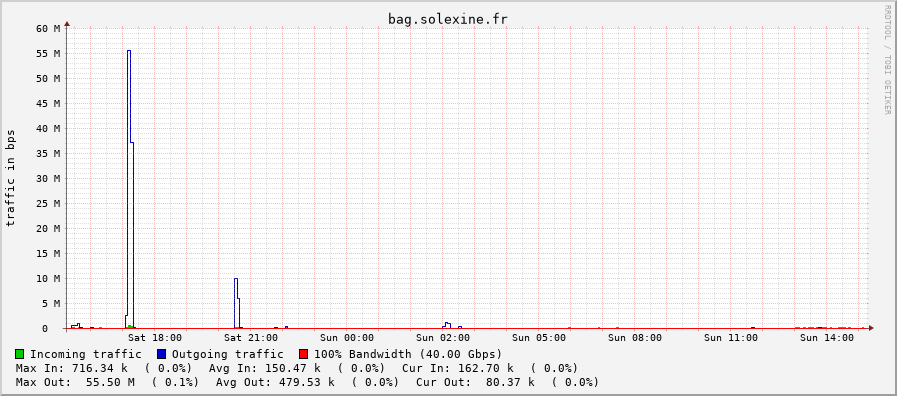Click the 'Outgoing traffic' legend label
The image size is (897, 396).
click(x=228, y=354)
